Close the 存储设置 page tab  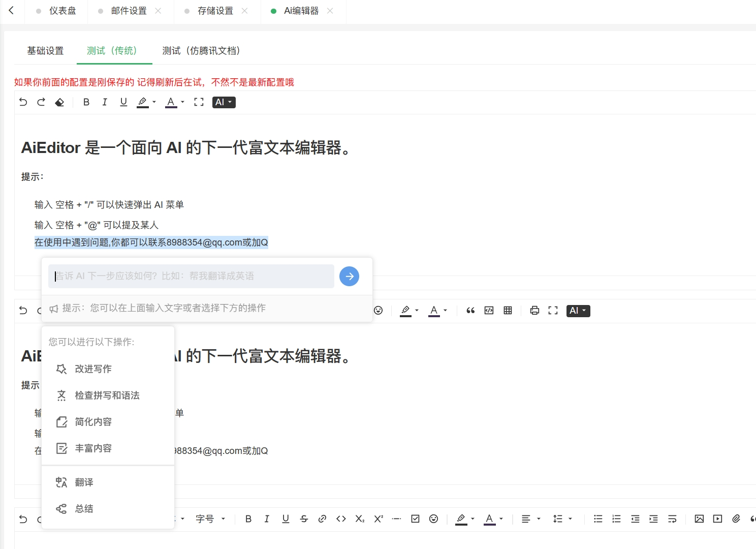[244, 11]
